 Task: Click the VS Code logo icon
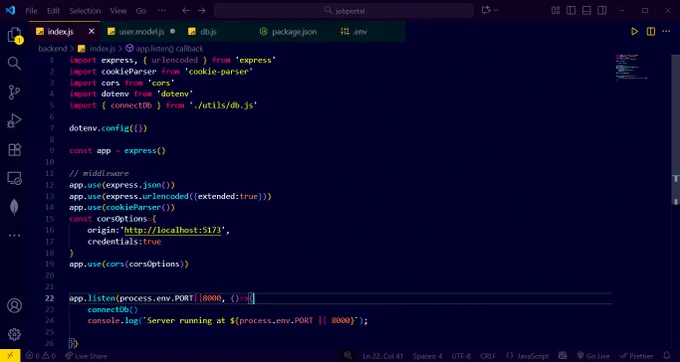pyautogui.click(x=10, y=10)
